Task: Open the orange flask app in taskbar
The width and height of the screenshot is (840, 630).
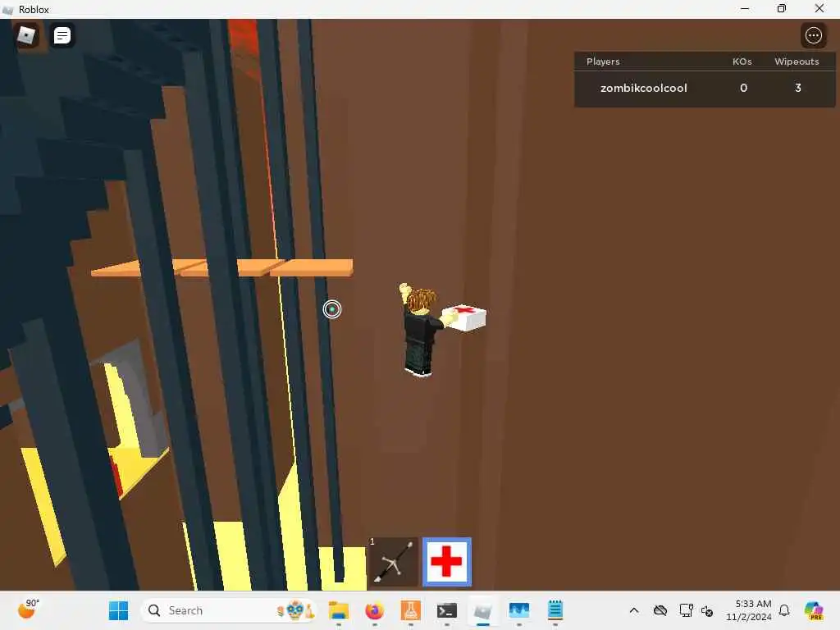Action: click(x=411, y=610)
